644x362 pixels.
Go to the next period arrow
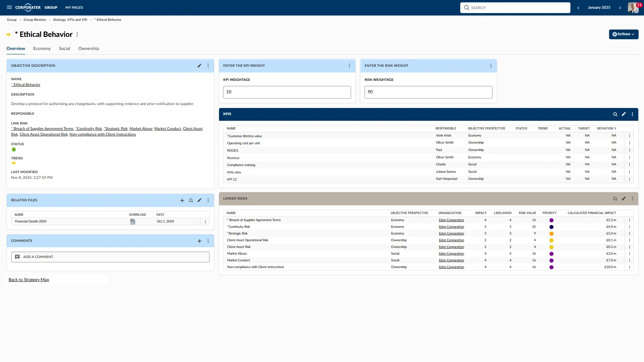(x=620, y=8)
